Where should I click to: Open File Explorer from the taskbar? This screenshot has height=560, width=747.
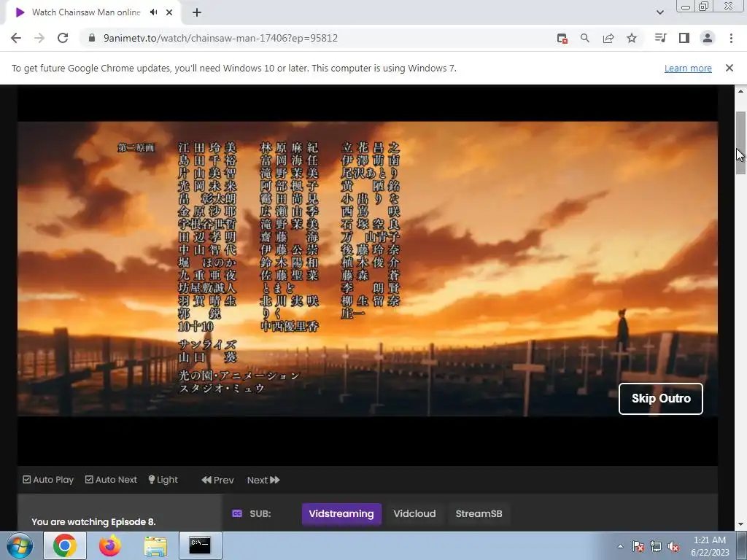click(155, 546)
